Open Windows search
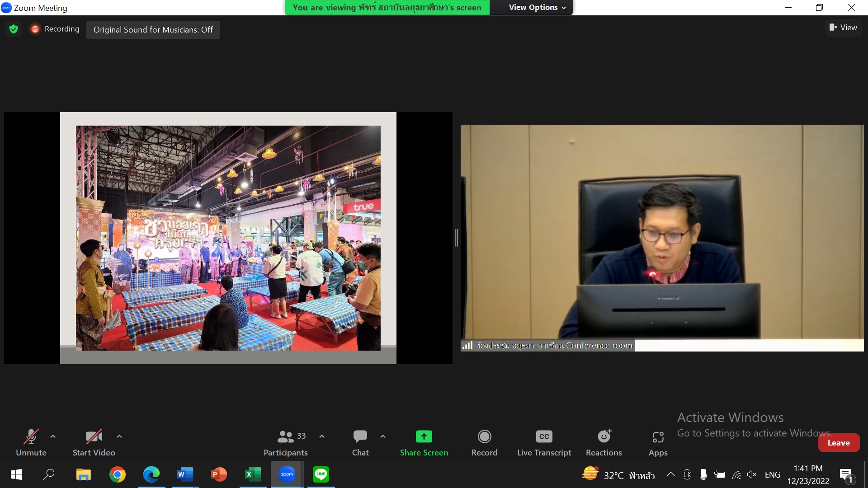This screenshot has width=868, height=488. tap(49, 474)
